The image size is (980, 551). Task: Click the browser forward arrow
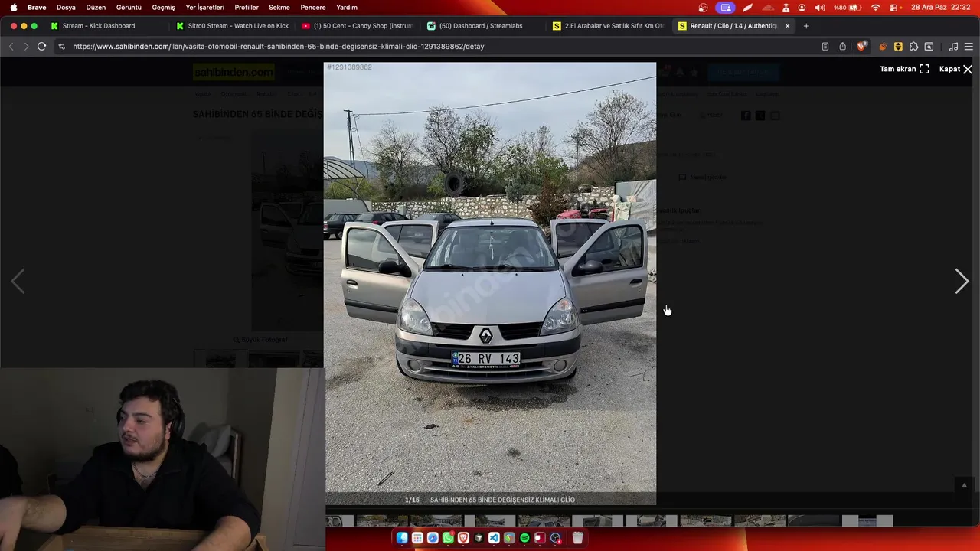(x=26, y=46)
